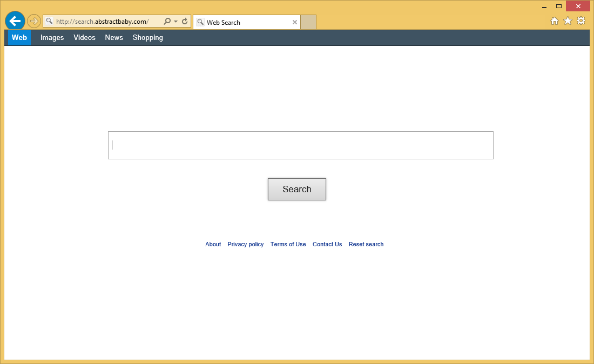Image resolution: width=594 pixels, height=364 pixels.
Task: Close the Web Search tab
Action: pyautogui.click(x=295, y=22)
